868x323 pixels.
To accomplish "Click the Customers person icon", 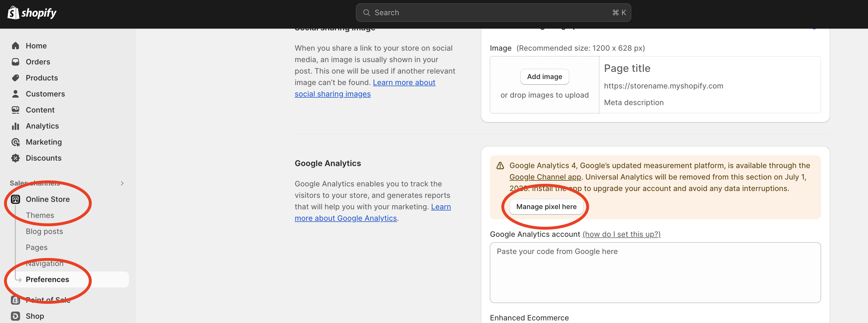I will 15,94.
